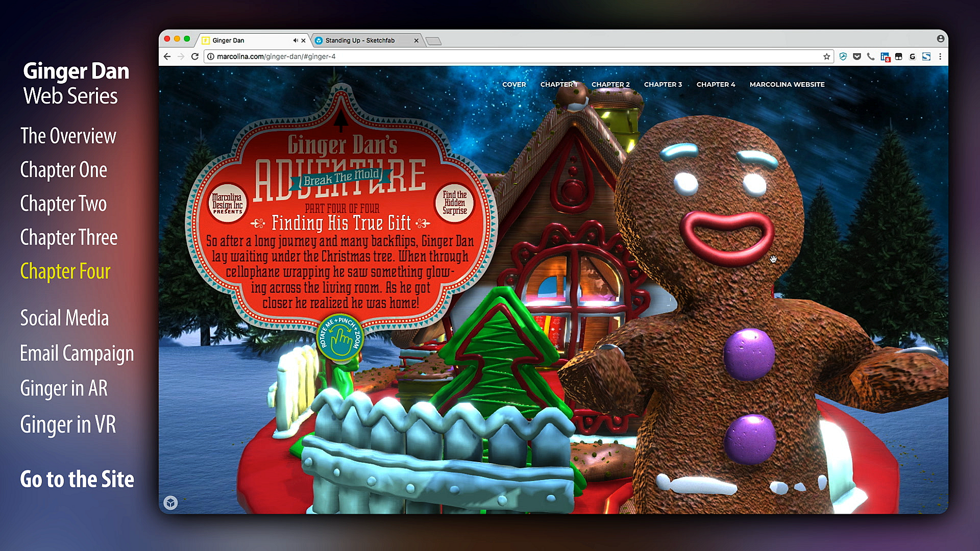Reload the page with the refresh icon
The width and height of the screenshot is (980, 551).
tap(194, 57)
